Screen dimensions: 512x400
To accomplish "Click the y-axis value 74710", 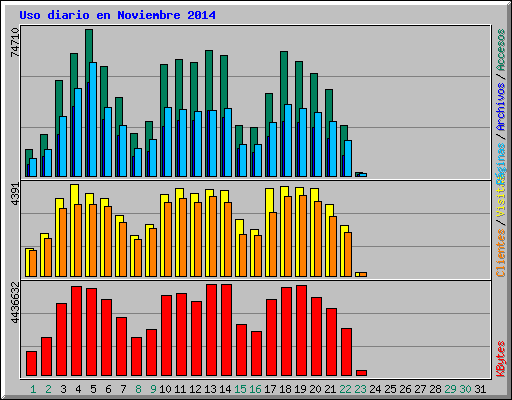I will point(15,42).
